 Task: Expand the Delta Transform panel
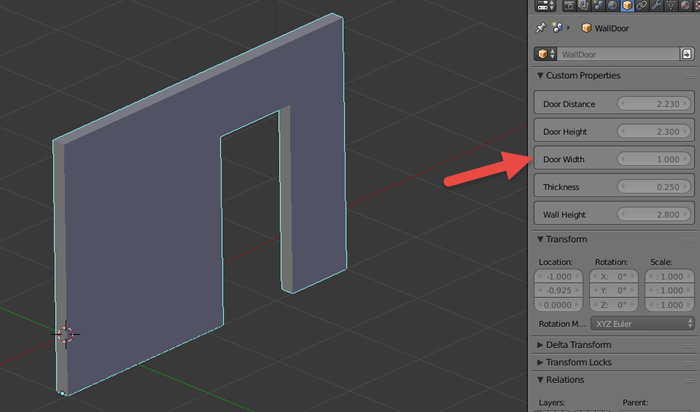pos(540,345)
